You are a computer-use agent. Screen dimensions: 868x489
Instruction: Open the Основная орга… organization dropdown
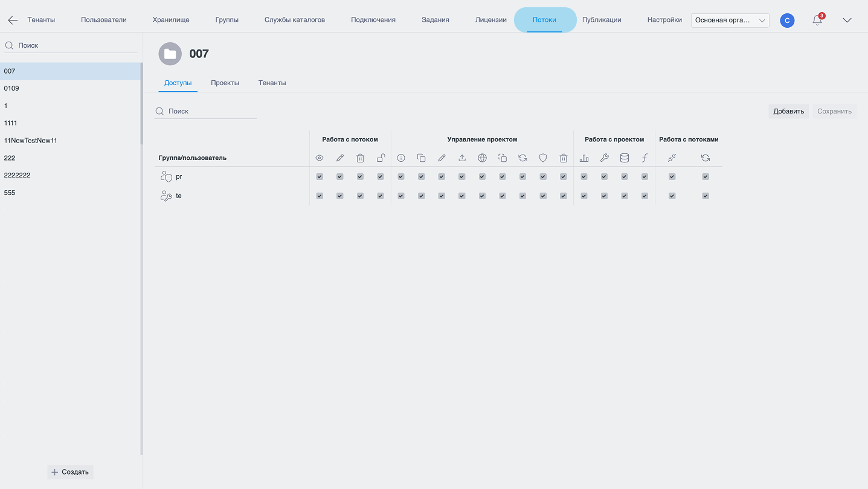[x=730, y=21]
